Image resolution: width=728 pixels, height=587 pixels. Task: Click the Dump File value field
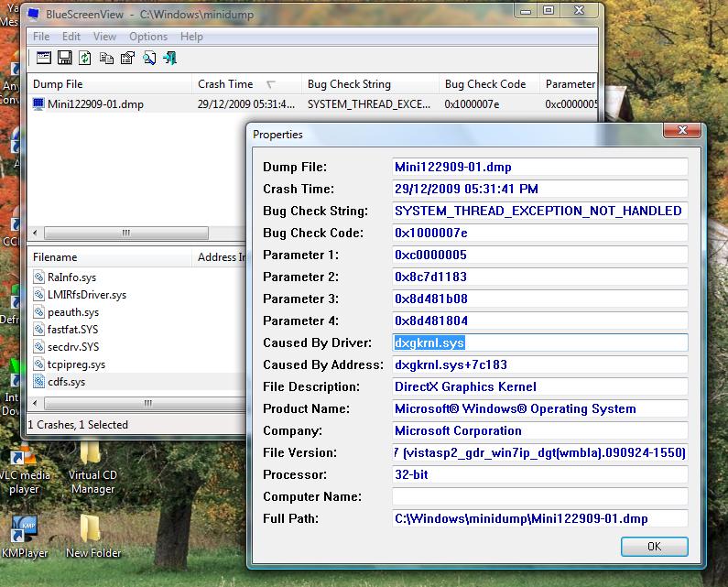(539, 168)
